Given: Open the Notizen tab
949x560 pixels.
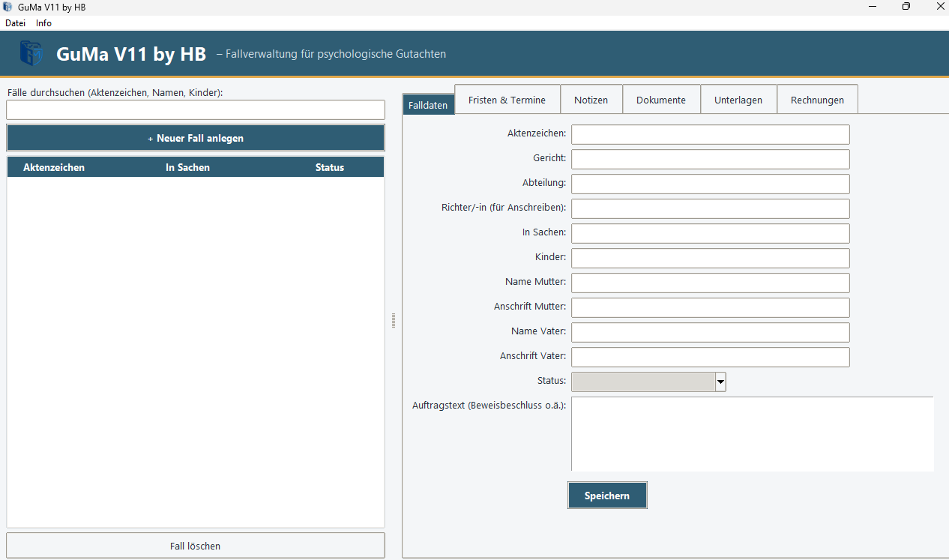Looking at the screenshot, I should point(591,100).
